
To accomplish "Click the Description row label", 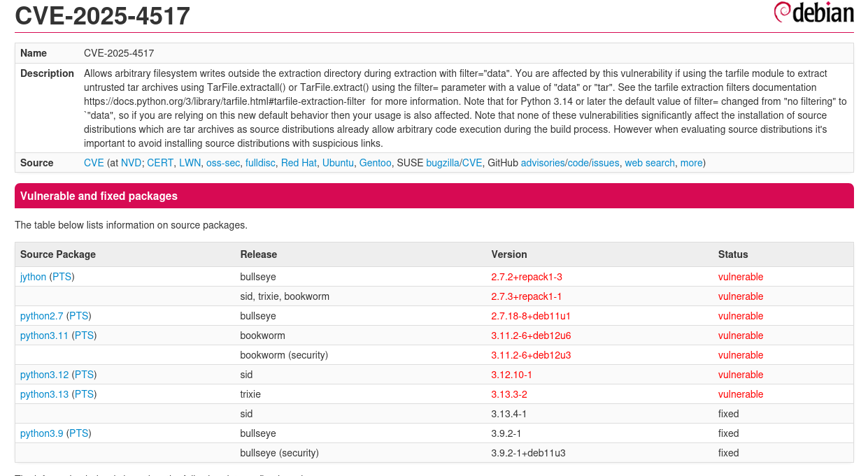I will click(47, 73).
